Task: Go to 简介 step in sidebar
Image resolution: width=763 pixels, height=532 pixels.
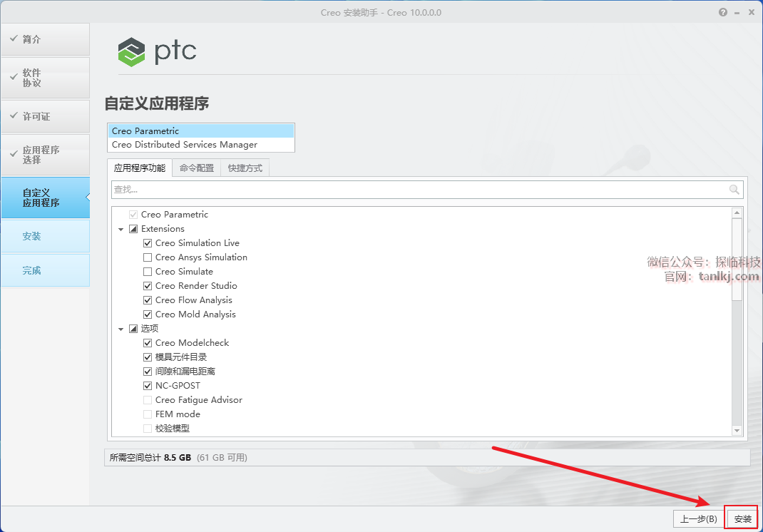Action: [45, 39]
